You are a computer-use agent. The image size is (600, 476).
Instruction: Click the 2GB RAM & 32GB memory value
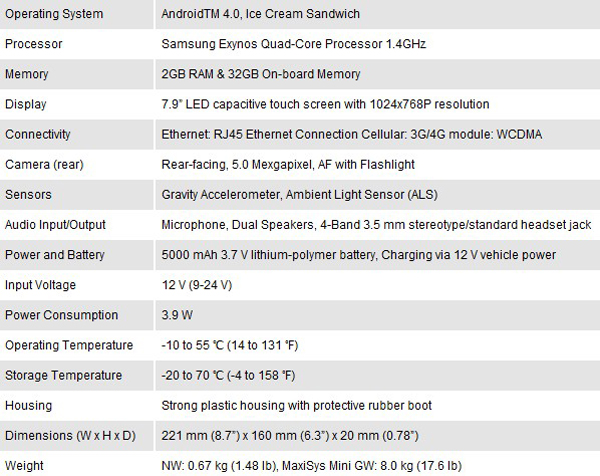coord(261,74)
